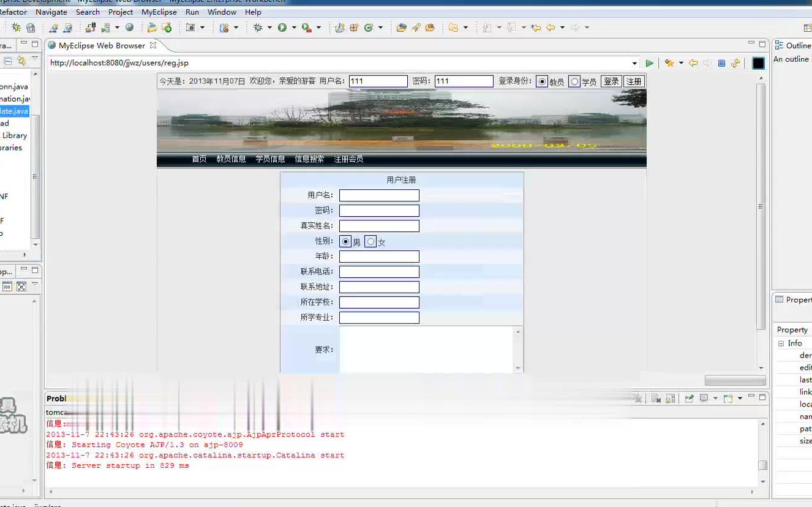812x507 pixels.
Task: Click the browser Refresh arrows icon
Action: click(x=735, y=63)
